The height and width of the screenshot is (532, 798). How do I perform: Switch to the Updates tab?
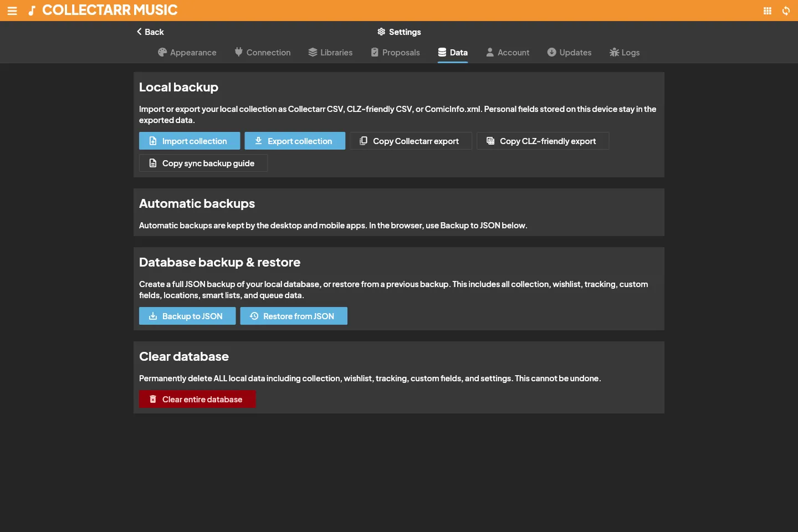pyautogui.click(x=570, y=52)
